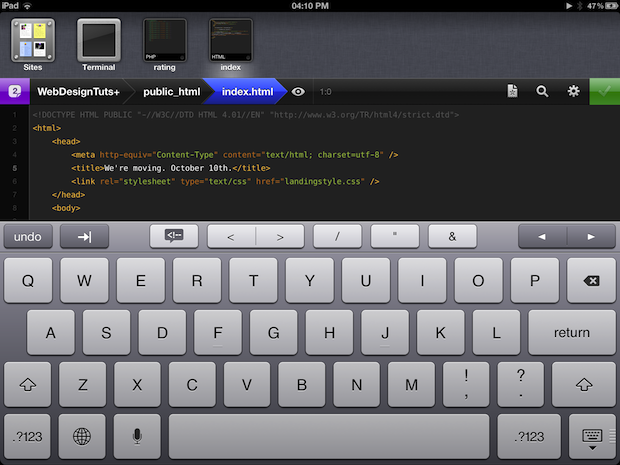Switch to numbers with left .?123 key
Viewport: 620px width, 465px height.
coord(27,436)
